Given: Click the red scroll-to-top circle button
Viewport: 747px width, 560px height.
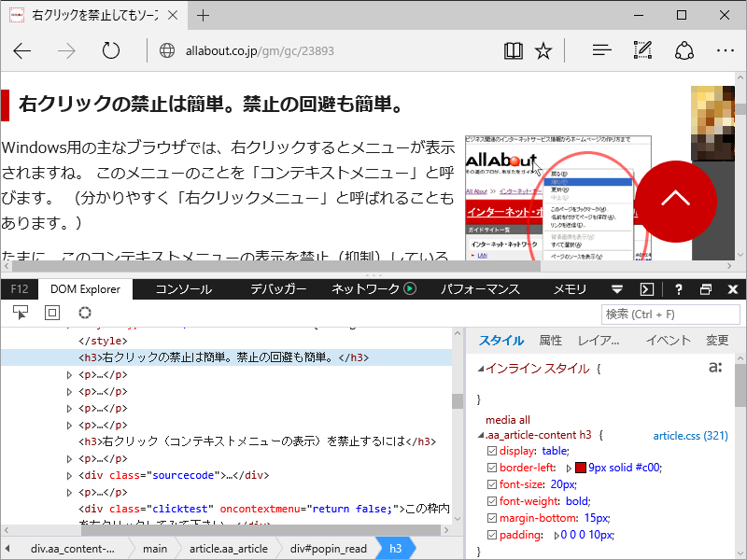Looking at the screenshot, I should pyautogui.click(x=676, y=202).
